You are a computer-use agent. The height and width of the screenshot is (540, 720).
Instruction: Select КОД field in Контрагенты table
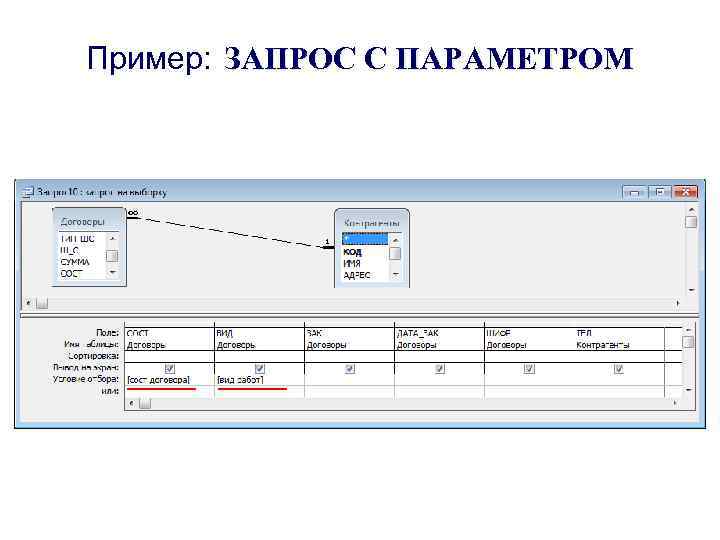[352, 252]
